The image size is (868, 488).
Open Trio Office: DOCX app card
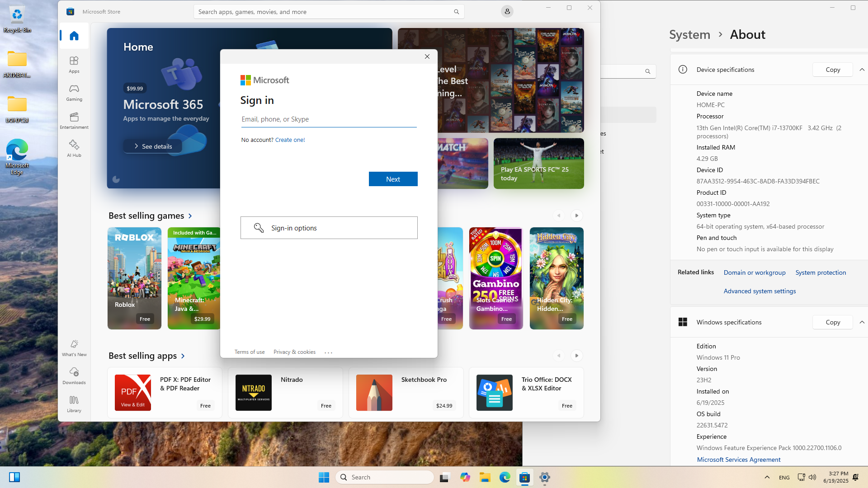coord(527,393)
